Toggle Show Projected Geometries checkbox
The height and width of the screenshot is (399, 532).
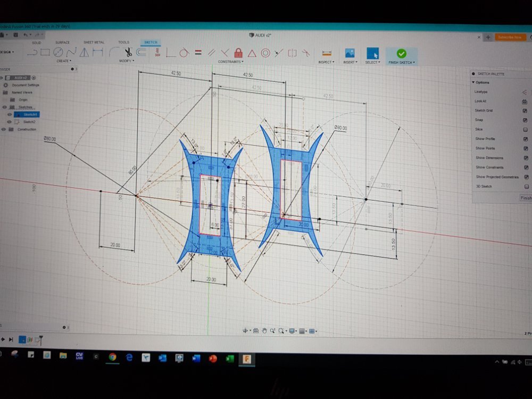tap(526, 177)
